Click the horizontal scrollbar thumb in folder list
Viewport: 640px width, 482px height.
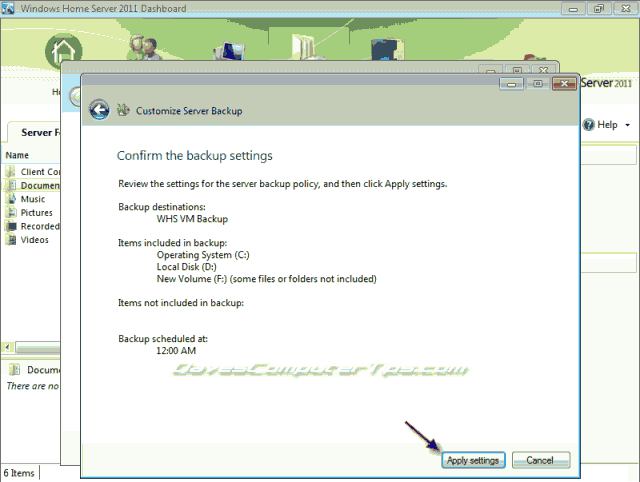tap(38, 348)
